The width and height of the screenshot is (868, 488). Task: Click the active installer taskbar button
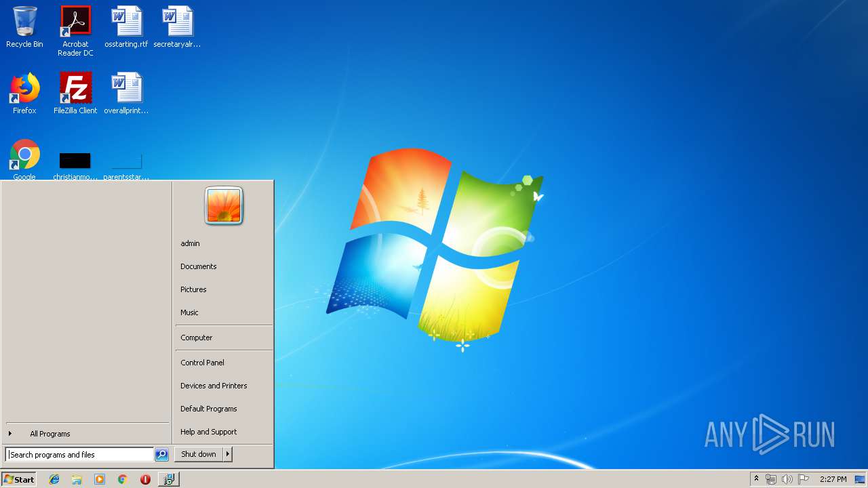point(168,479)
